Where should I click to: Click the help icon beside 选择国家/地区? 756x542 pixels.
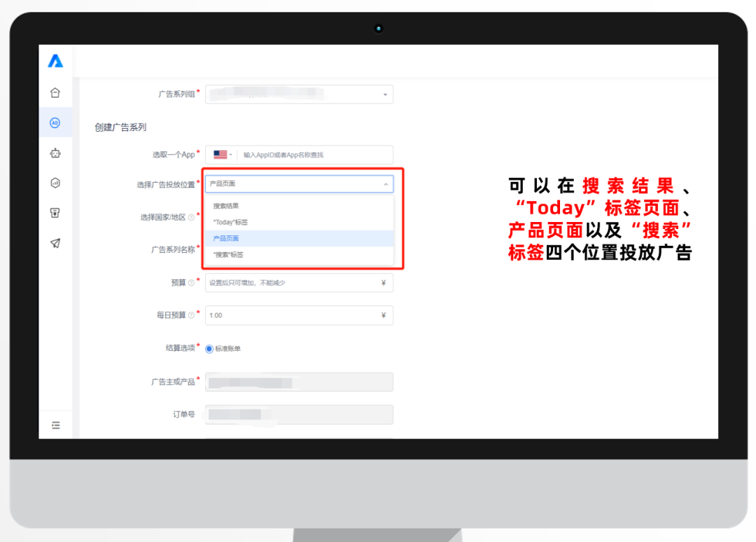(x=191, y=218)
